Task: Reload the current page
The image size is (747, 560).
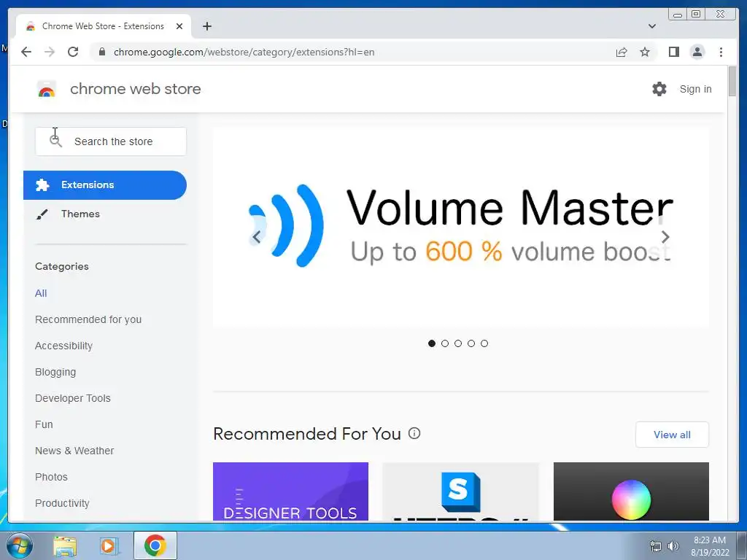Action: [73, 52]
